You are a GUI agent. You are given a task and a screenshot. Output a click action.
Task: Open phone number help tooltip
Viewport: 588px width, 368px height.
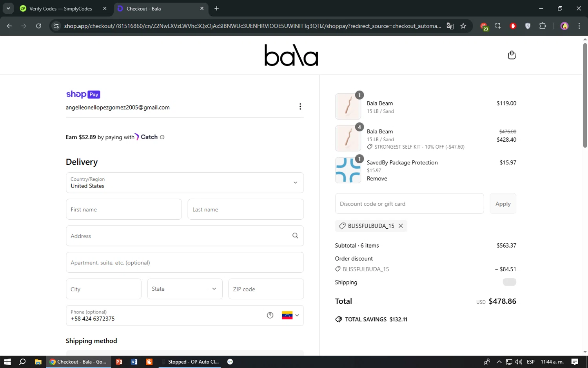pos(270,315)
